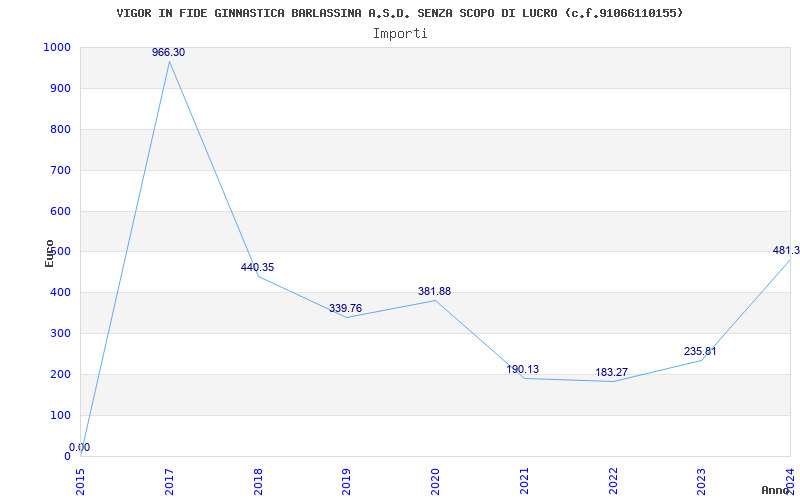Click the 0.00 data label

point(80,447)
